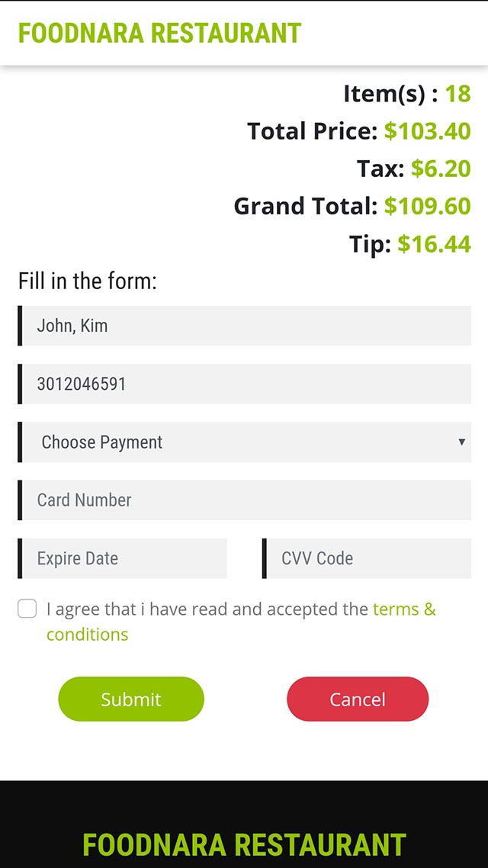This screenshot has width=488, height=868.
Task: Tap the footer Foodnara Restaurant title
Action: pyautogui.click(x=244, y=845)
